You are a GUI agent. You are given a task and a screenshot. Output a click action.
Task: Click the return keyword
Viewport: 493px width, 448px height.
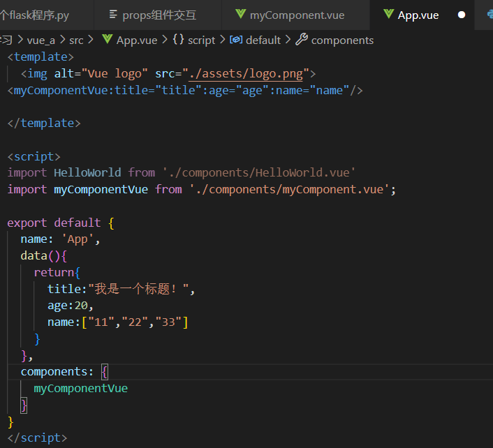(54, 272)
